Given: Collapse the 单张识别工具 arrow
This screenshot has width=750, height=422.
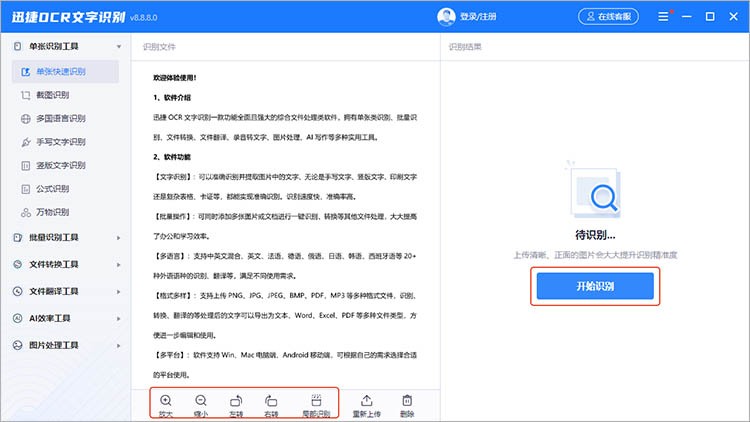Looking at the screenshot, I should [119, 46].
